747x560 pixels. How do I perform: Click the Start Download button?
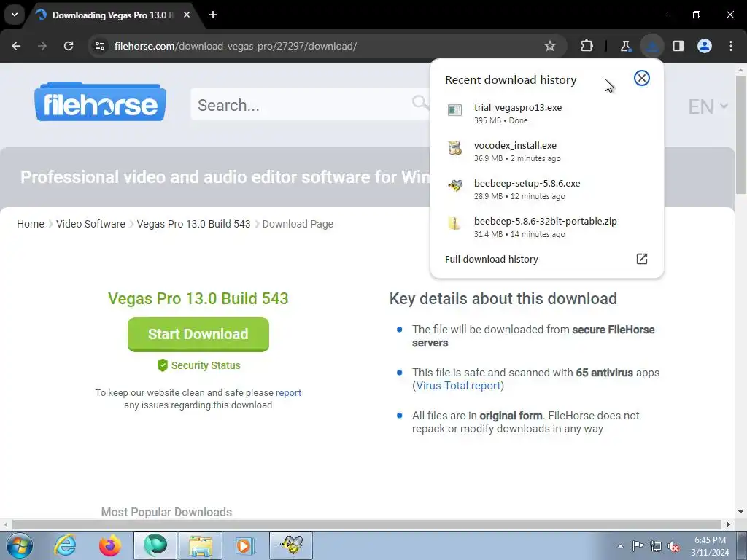(198, 334)
